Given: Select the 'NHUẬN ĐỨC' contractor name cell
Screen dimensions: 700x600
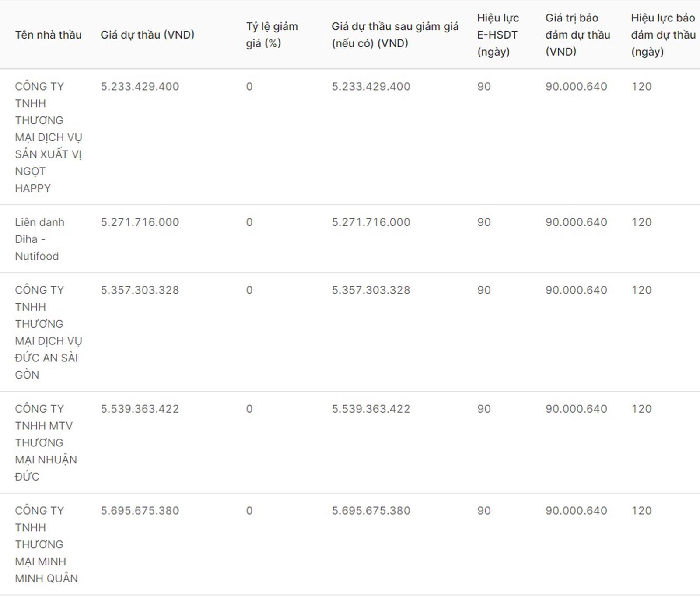Looking at the screenshot, I should click(x=46, y=442).
